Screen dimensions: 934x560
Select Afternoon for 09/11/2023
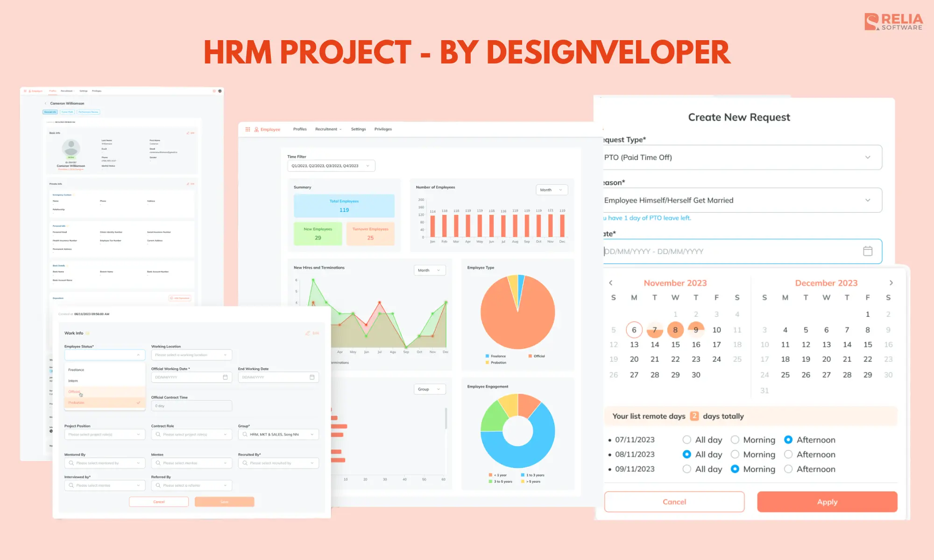coord(788,469)
